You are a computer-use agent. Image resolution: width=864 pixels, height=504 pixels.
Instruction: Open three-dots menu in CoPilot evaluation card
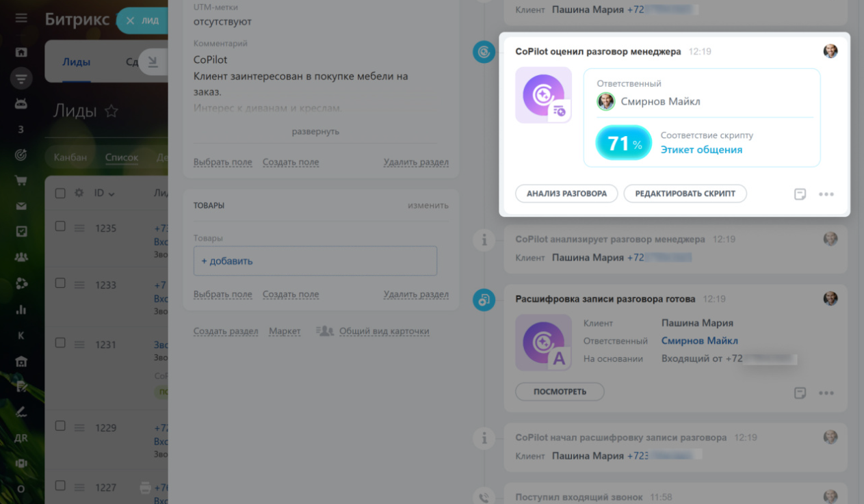(826, 194)
